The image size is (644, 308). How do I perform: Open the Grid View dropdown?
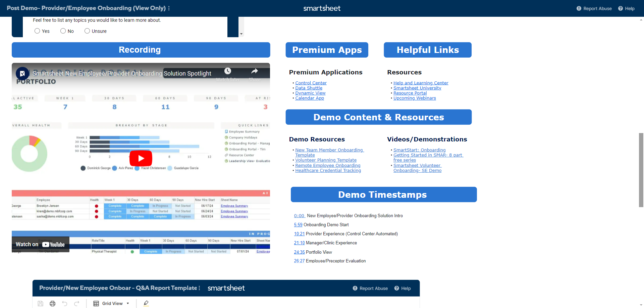click(111, 303)
